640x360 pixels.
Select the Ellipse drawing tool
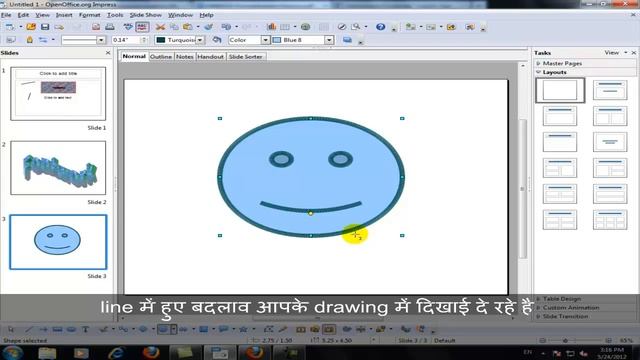[x=71, y=329]
